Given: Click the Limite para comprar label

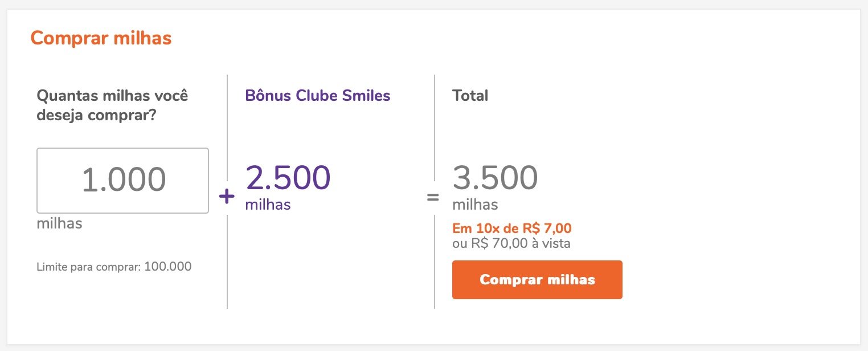Looking at the screenshot, I should coord(89,267).
